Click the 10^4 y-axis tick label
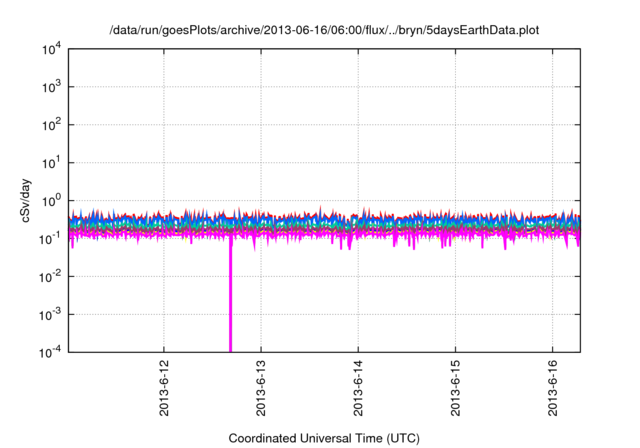Screen dimensions: 640x448 [x=51, y=49]
